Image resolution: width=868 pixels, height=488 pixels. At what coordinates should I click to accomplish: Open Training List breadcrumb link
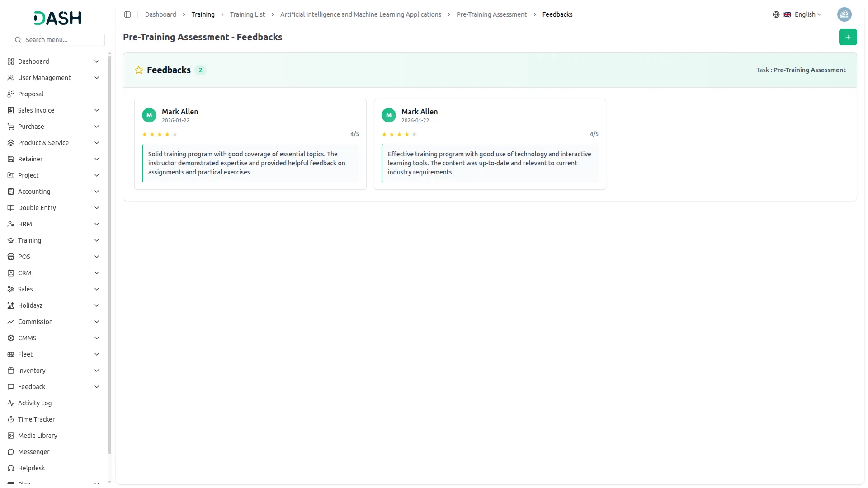tap(247, 14)
